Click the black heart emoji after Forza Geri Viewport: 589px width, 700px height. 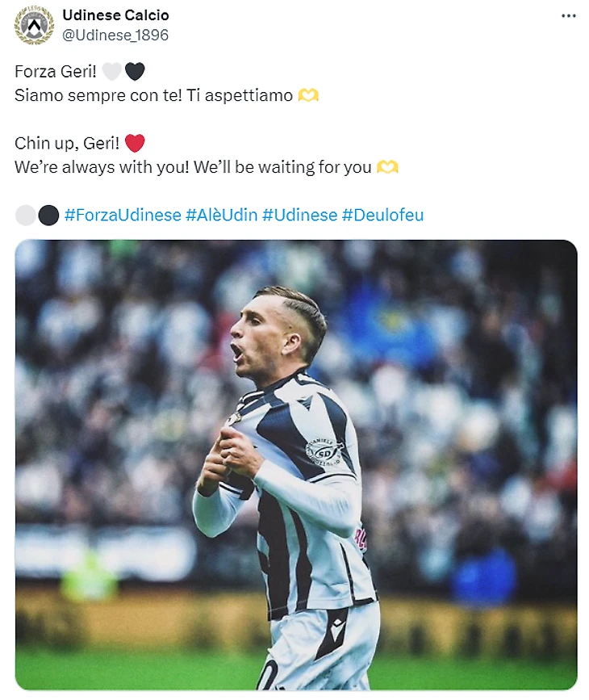(135, 72)
